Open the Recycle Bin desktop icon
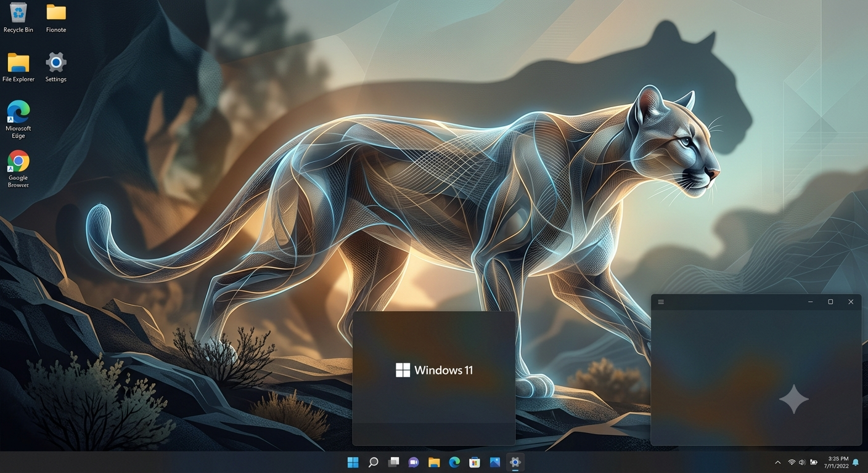Image resolution: width=868 pixels, height=473 pixels. click(18, 17)
